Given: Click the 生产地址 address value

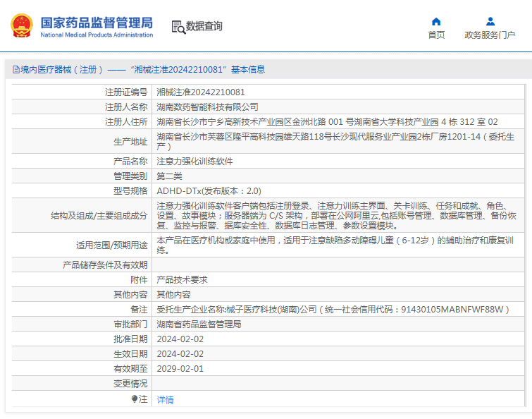Looking at the screenshot, I should click(336, 142).
